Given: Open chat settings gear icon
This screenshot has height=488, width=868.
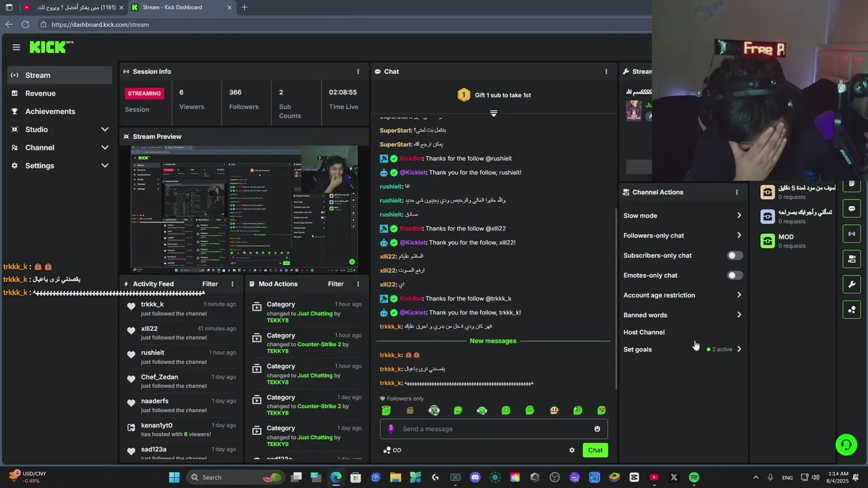Looking at the screenshot, I should pyautogui.click(x=572, y=450).
